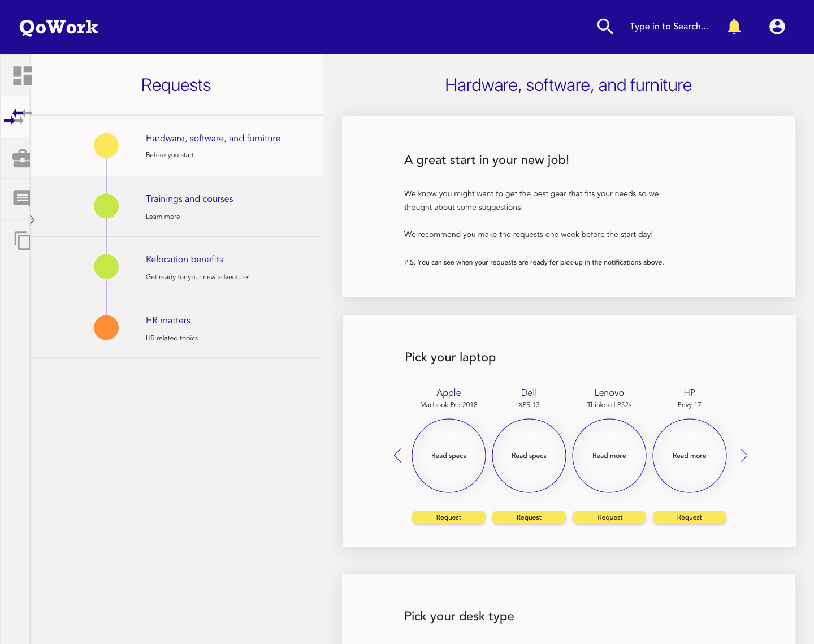Open notifications bell icon
Image resolution: width=814 pixels, height=644 pixels.
[734, 27]
